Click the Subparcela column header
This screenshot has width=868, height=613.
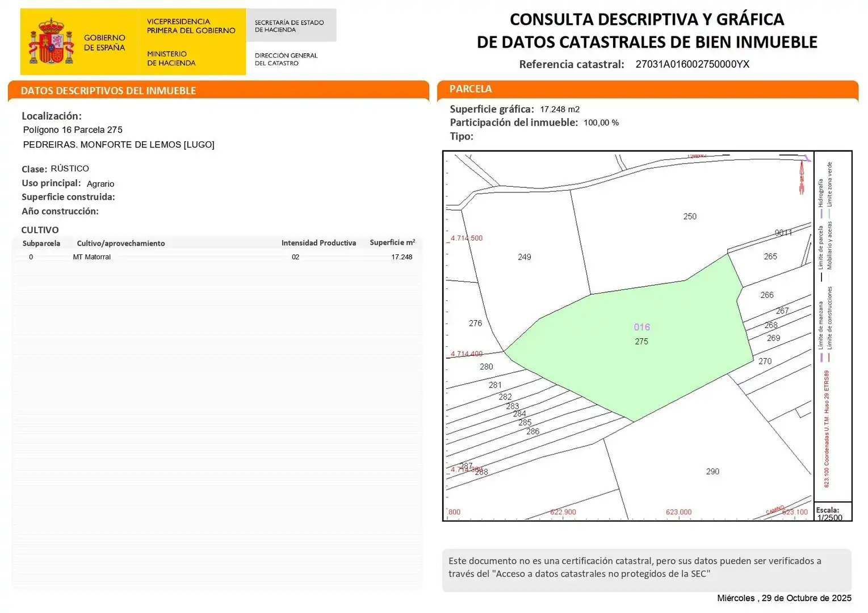coord(41,243)
